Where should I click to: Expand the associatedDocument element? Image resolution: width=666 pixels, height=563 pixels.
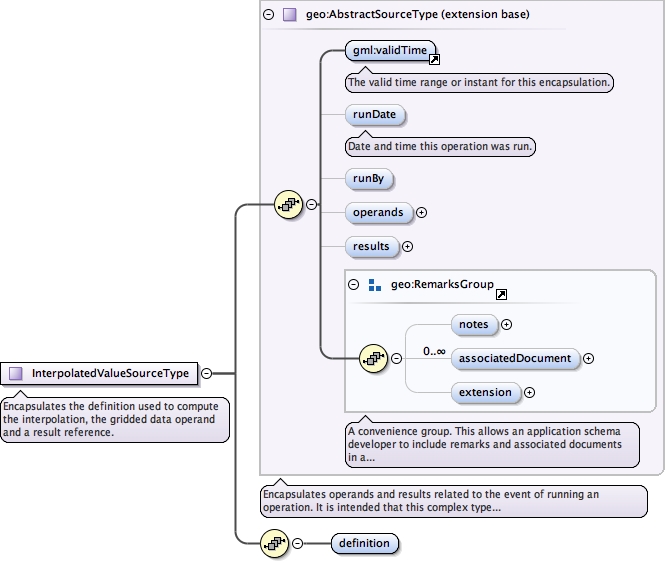tap(588, 358)
